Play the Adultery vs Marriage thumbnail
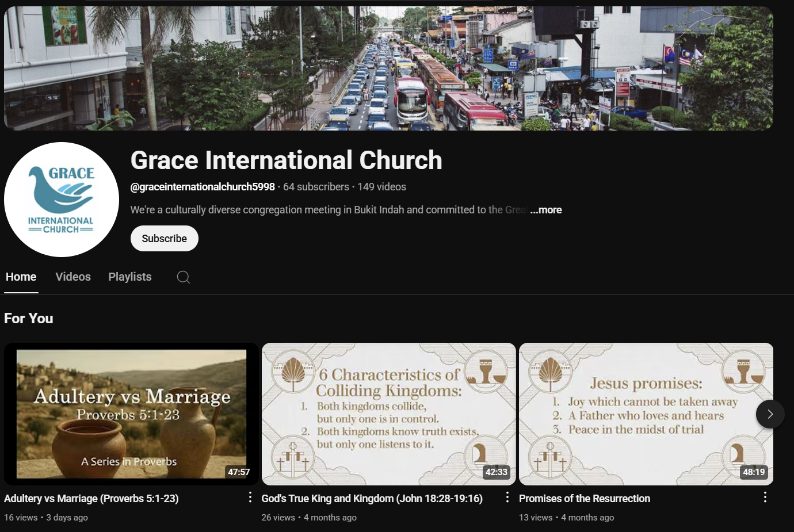794x532 pixels. [131, 414]
